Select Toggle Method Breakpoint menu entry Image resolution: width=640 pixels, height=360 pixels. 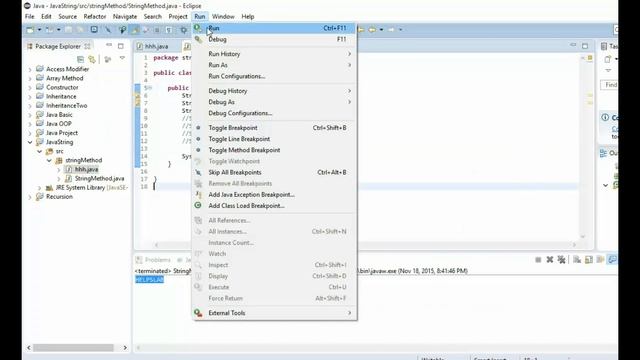click(x=275, y=150)
